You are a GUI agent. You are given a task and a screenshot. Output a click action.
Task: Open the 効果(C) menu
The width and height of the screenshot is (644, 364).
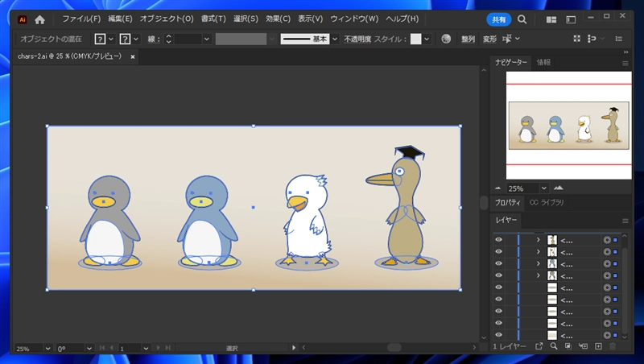point(278,19)
